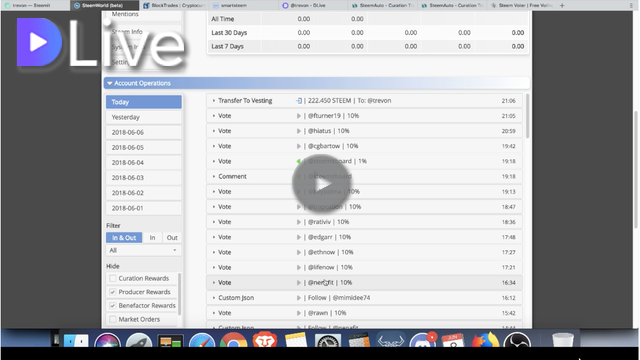Click the outgoing vote arrow icon beside @fturner19
The image size is (640, 360).
click(299, 116)
